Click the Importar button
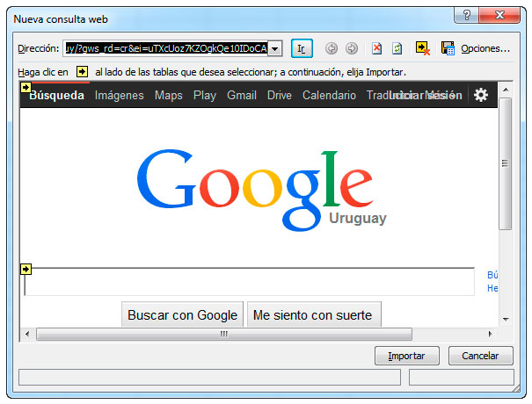 [407, 356]
